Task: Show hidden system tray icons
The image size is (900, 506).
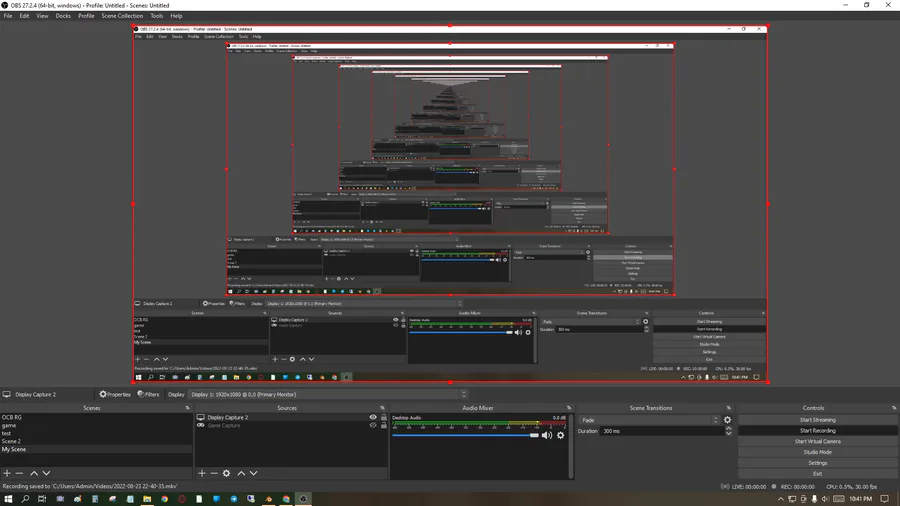Action: pyautogui.click(x=781, y=499)
